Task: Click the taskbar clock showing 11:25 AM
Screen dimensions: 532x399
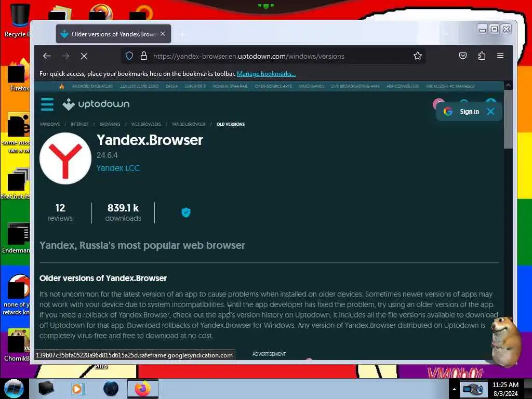Action: click(506, 389)
